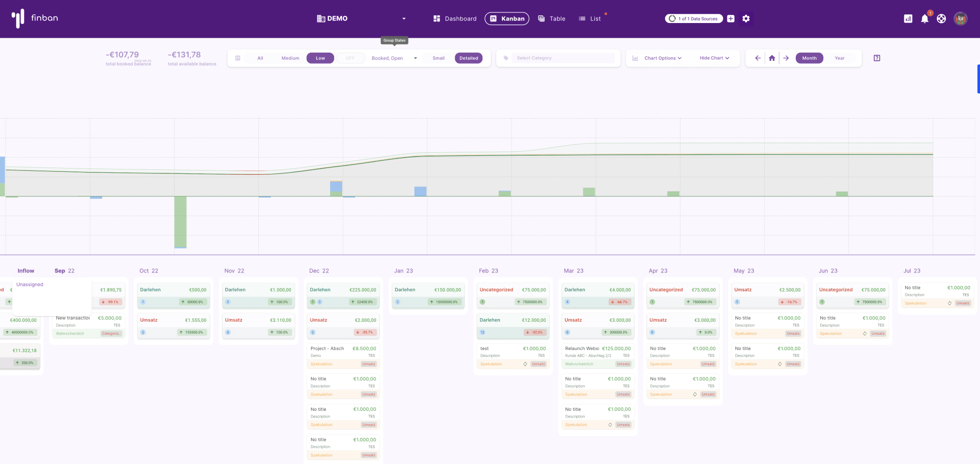
Task: Select the Medium probability filter
Action: click(290, 58)
